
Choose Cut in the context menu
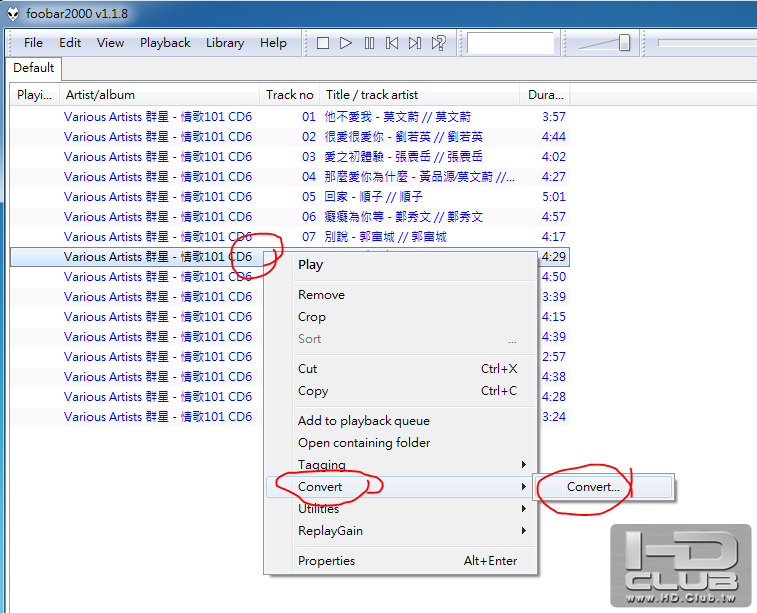tap(401, 369)
